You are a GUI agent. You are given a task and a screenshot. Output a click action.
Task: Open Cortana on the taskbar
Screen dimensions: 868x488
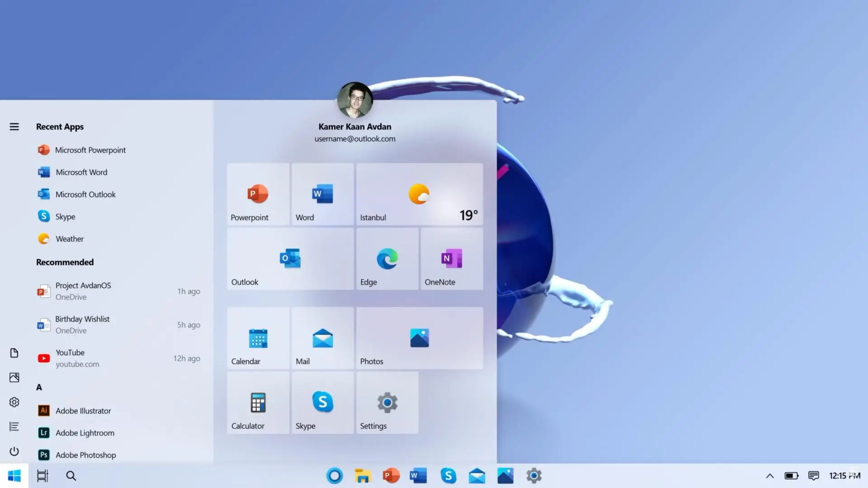pyautogui.click(x=335, y=476)
